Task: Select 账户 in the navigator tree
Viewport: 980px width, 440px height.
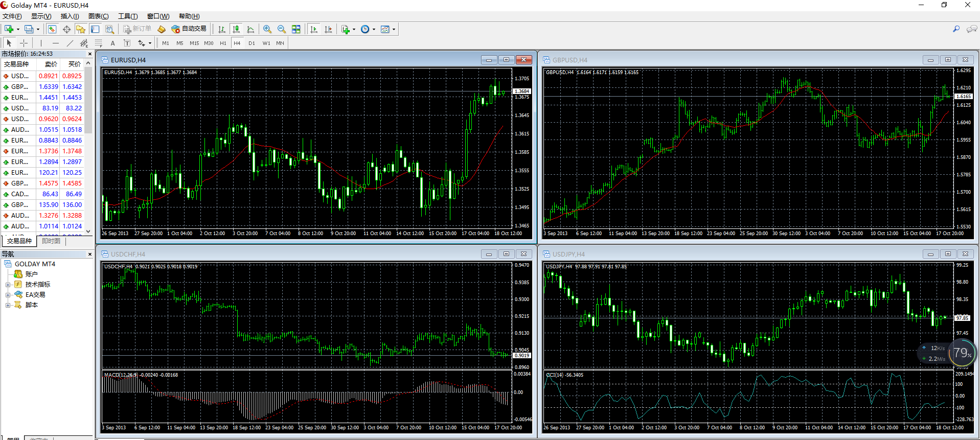Action: pos(31,274)
